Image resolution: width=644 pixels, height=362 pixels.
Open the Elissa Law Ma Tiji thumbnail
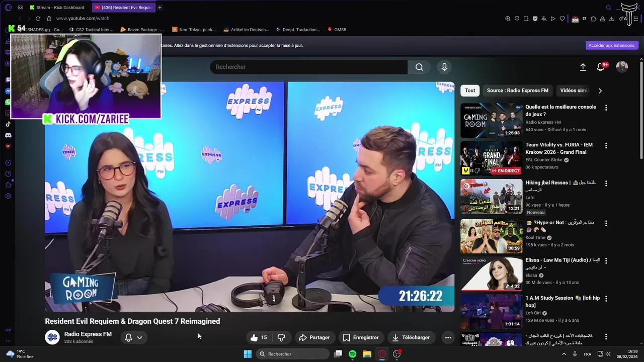click(492, 274)
